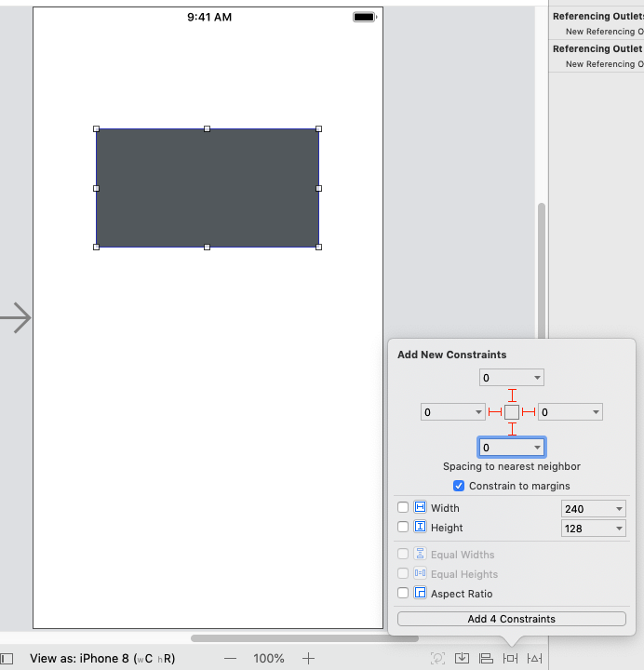This screenshot has height=670, width=644.
Task: Expand the Width value dropdown showing 240
Action: 619,509
